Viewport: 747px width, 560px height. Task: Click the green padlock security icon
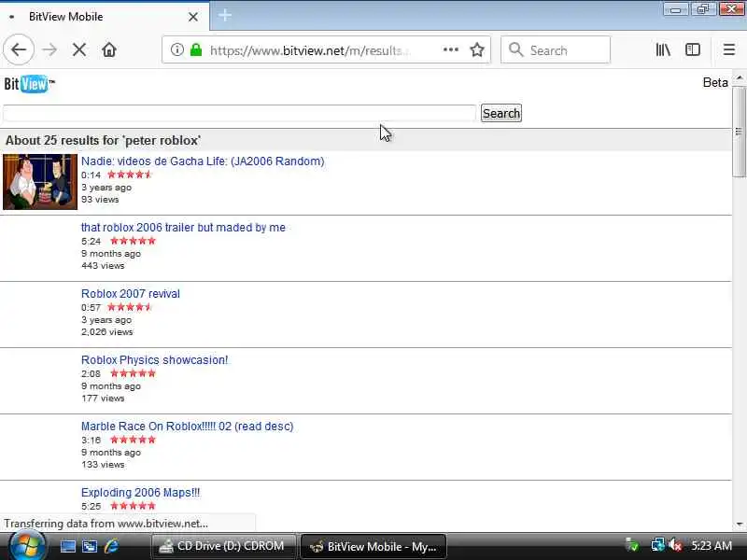click(196, 49)
